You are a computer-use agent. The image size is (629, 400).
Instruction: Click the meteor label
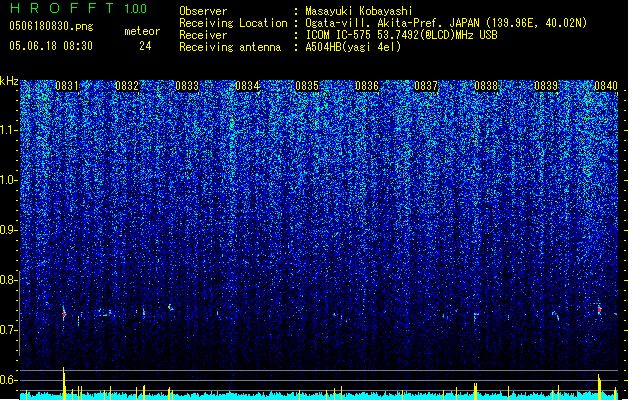pyautogui.click(x=142, y=31)
